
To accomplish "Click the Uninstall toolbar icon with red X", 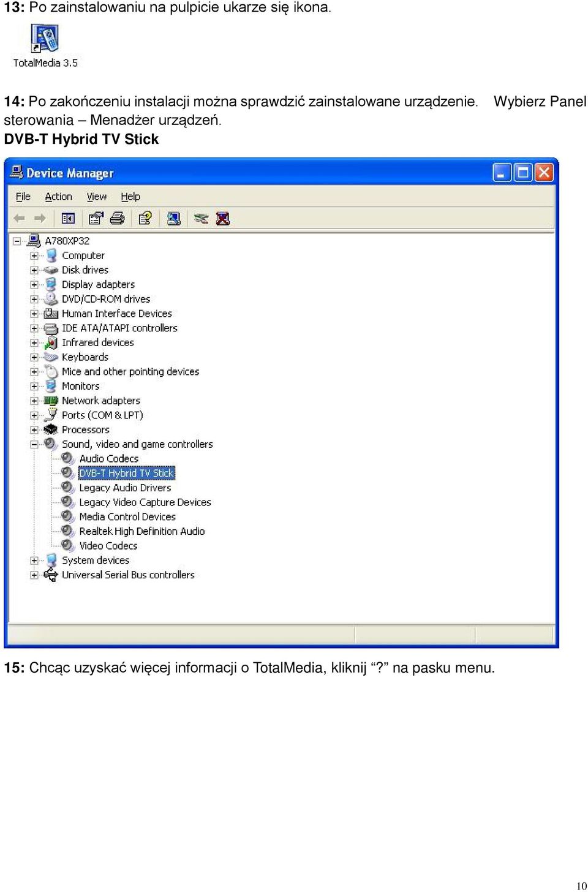I will [223, 218].
